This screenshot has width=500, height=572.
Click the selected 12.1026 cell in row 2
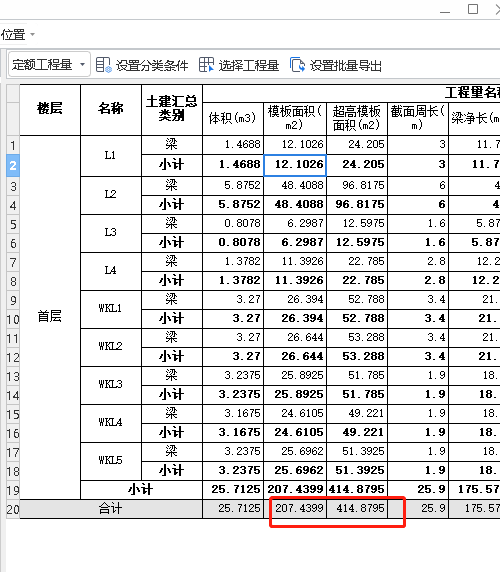(295, 165)
